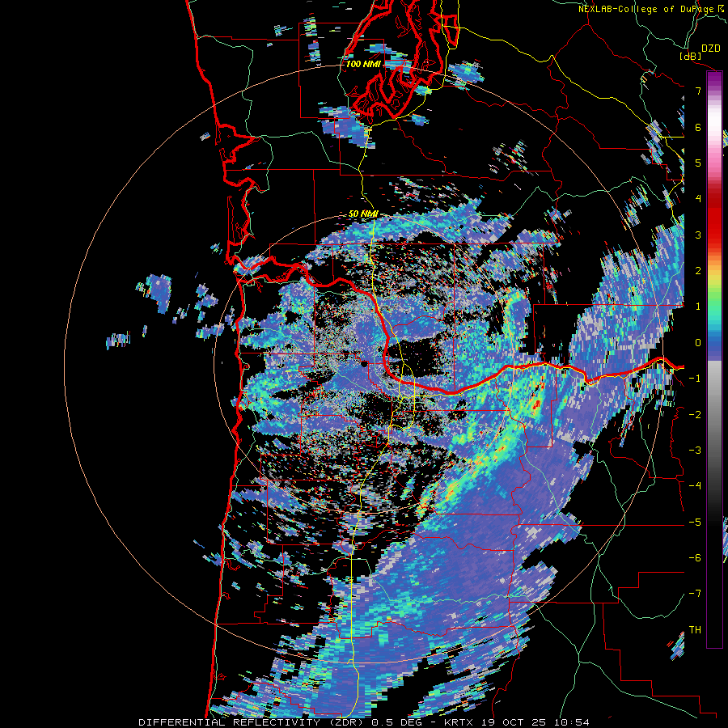The height and width of the screenshot is (728, 728).
Task: Click the 50 NMI range ring label
Action: pyautogui.click(x=363, y=214)
